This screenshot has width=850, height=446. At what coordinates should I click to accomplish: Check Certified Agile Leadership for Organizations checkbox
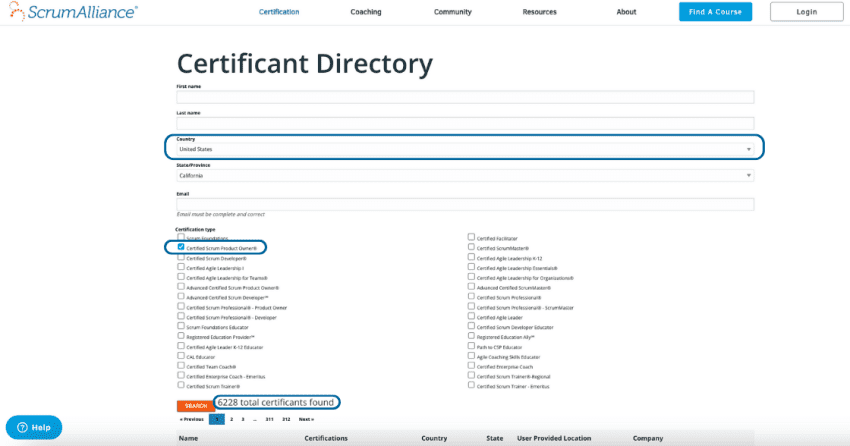tap(472, 277)
